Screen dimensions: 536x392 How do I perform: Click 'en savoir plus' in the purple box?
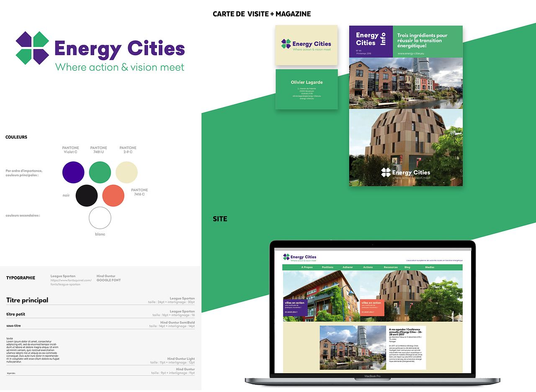pos(291,312)
